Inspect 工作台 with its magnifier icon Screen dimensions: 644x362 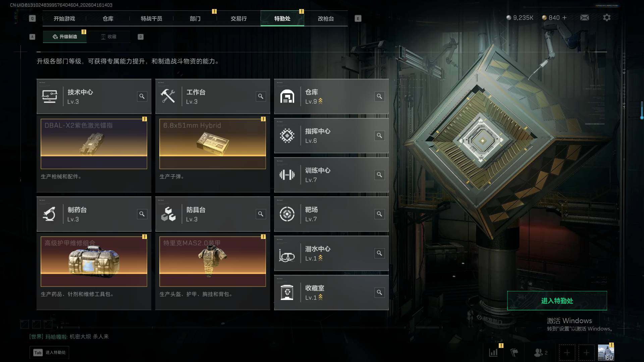(x=261, y=96)
